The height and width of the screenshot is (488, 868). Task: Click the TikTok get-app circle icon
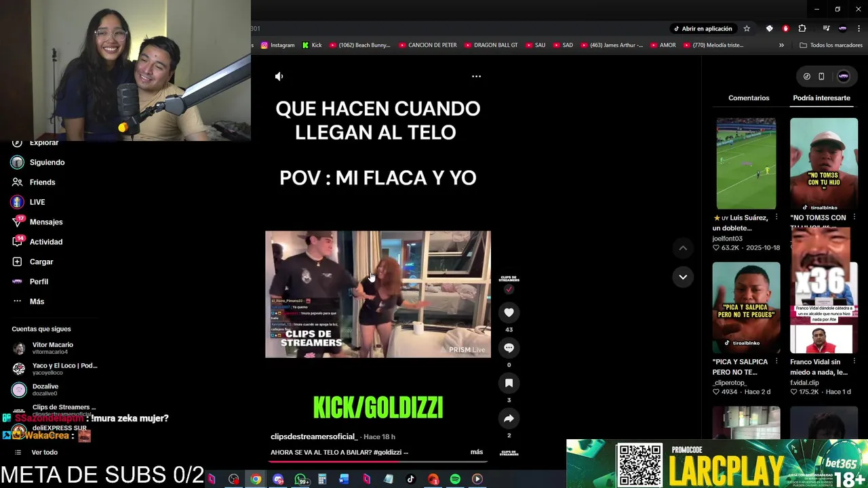click(x=806, y=77)
